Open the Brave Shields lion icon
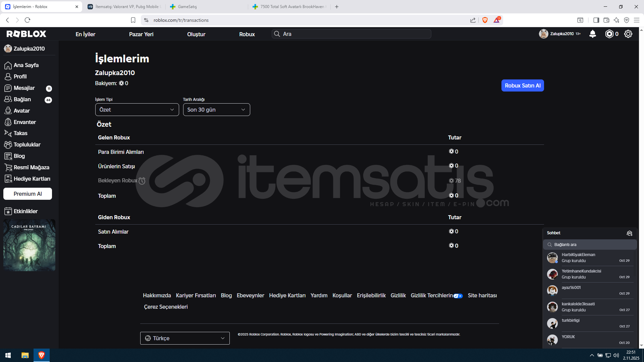The width and height of the screenshot is (644, 362). coord(485,20)
